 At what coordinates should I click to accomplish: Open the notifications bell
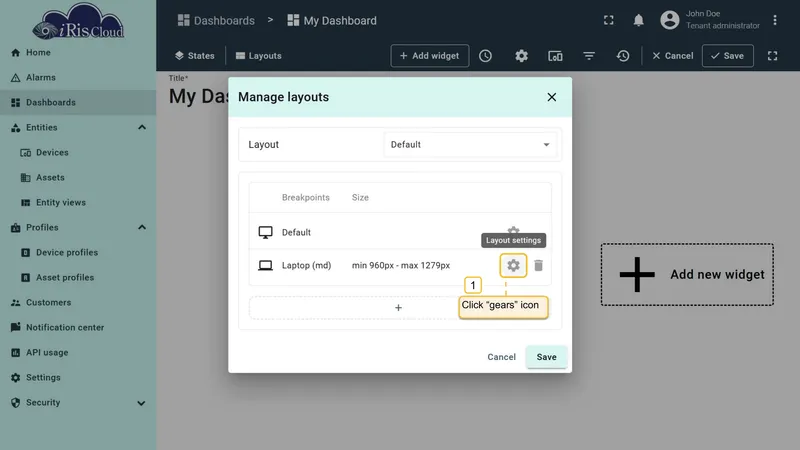click(638, 20)
